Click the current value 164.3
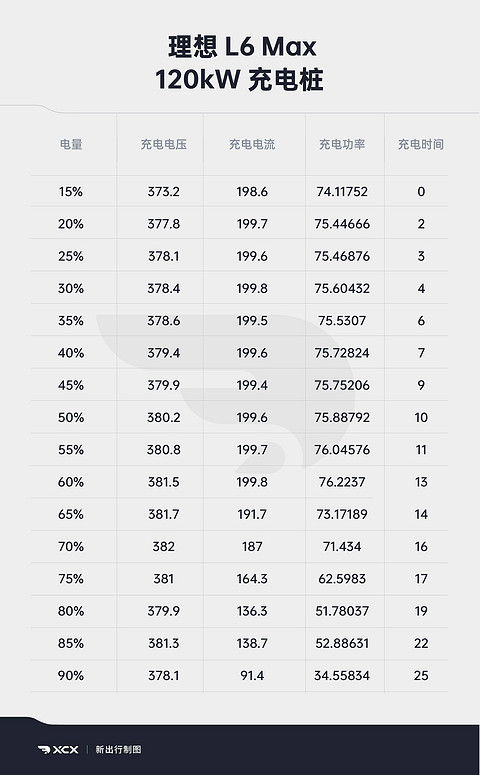Viewport: 480px width, 775px height. (252, 579)
